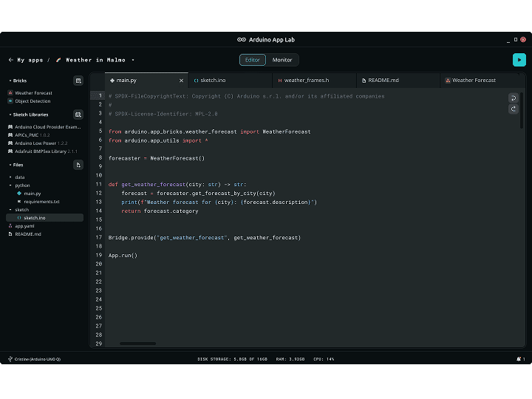The image size is (532, 399).
Task: Click the RAM status entry
Action: coord(290,359)
